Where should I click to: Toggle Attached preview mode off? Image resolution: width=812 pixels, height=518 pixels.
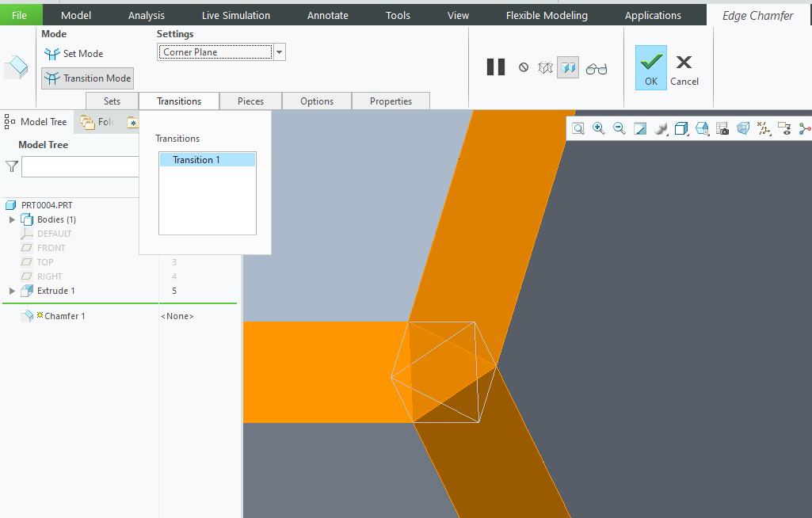[x=568, y=67]
